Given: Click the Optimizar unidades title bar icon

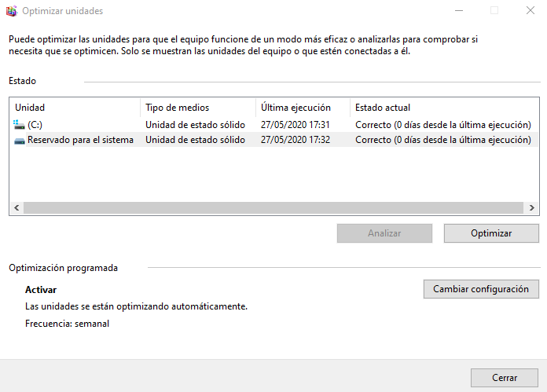Looking at the screenshot, I should (11, 11).
